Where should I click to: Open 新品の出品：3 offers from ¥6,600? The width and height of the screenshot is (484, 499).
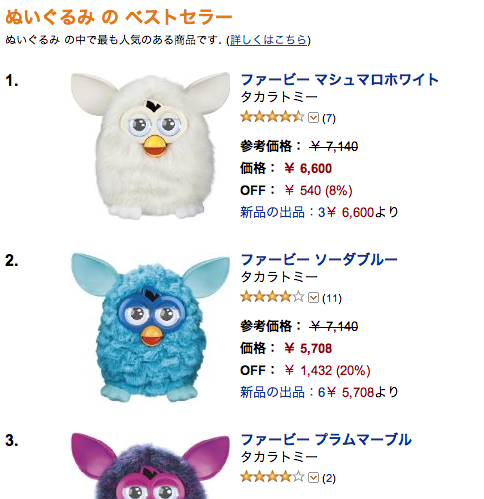click(x=319, y=212)
